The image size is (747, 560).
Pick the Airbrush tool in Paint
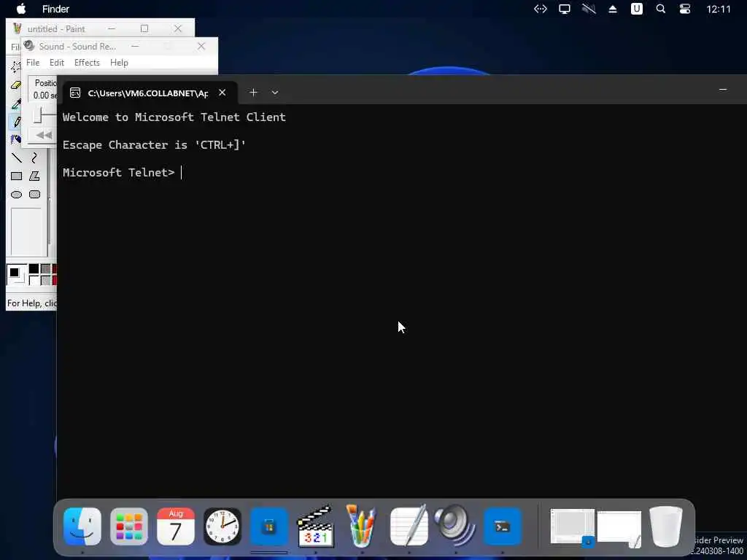[x=16, y=139]
